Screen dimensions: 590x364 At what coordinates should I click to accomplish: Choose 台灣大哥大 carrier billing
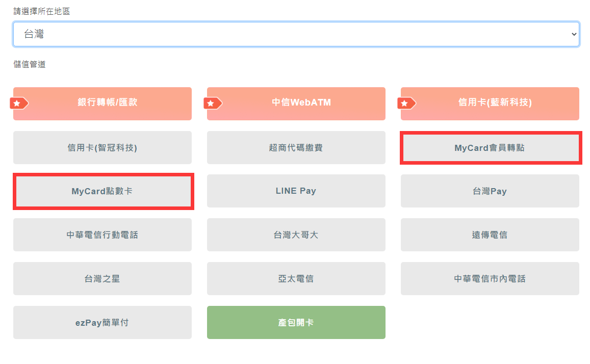click(x=296, y=235)
